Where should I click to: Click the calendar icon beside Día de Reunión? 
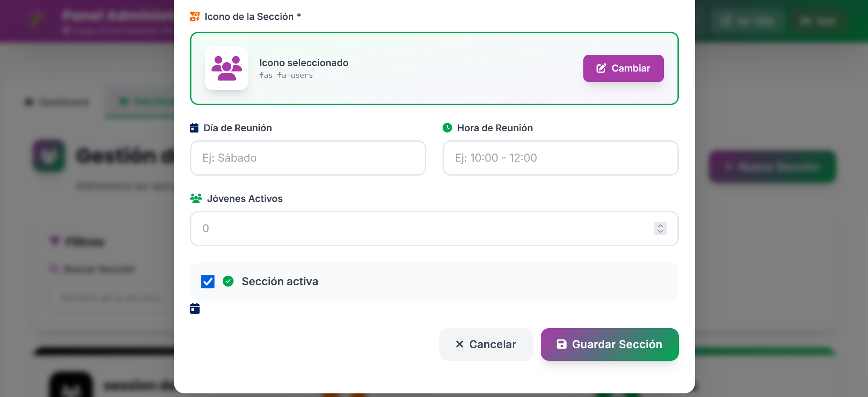pos(194,128)
